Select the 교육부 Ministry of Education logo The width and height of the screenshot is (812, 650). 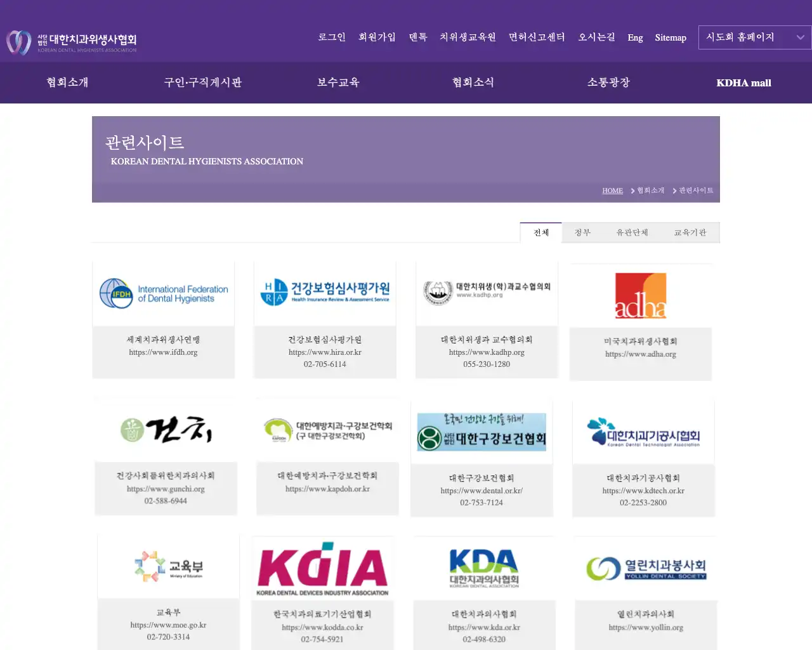pyautogui.click(x=168, y=566)
